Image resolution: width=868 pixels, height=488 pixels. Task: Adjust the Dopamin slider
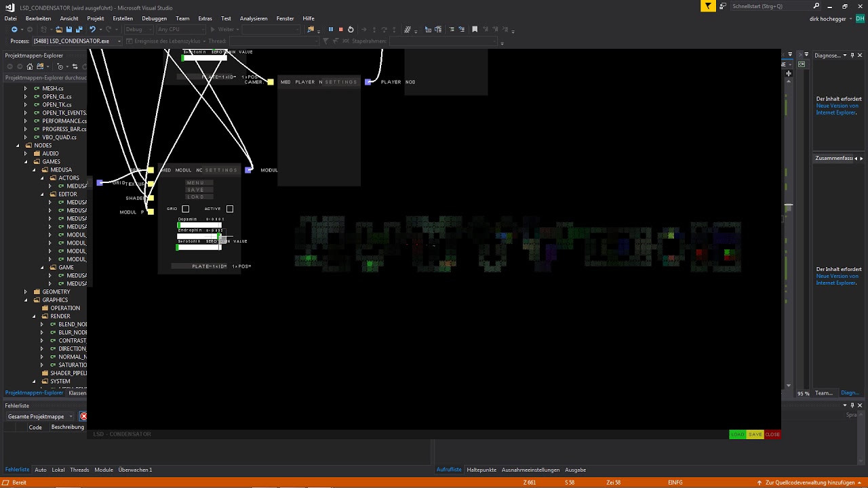tap(200, 225)
